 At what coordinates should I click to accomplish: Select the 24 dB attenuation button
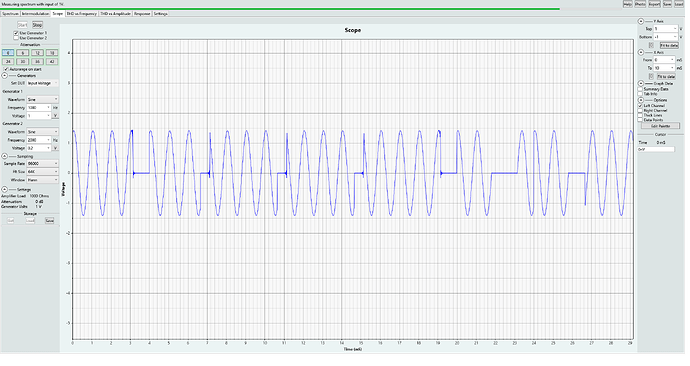point(8,62)
